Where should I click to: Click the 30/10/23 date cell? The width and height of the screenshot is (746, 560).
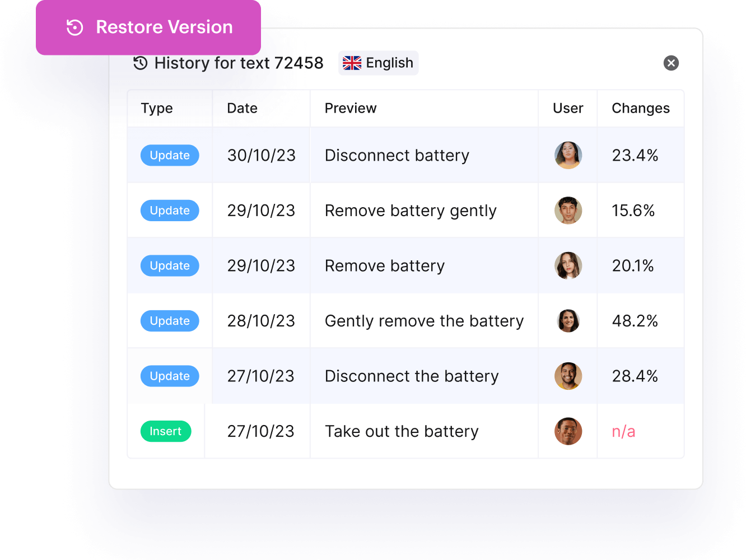tap(261, 155)
